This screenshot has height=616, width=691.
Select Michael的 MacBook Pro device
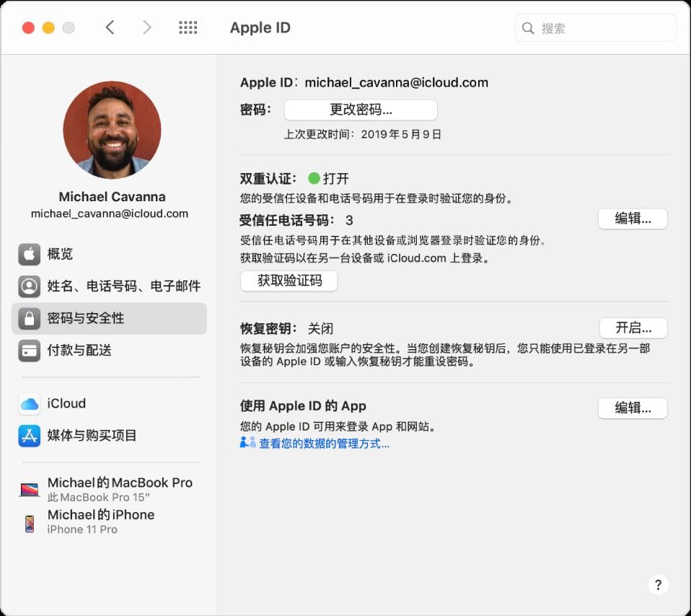[x=109, y=490]
